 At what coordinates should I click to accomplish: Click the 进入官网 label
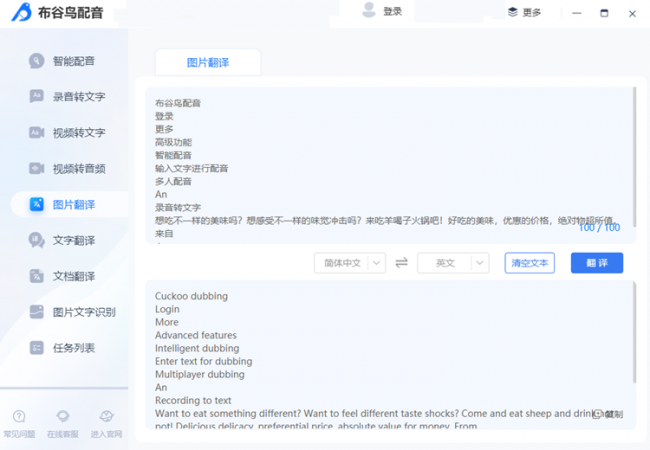click(106, 434)
